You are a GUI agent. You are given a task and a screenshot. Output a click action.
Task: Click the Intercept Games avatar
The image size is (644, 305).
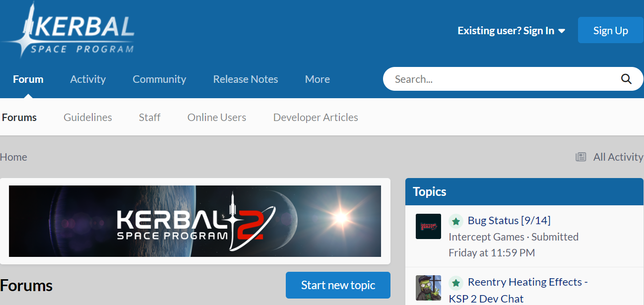tap(428, 227)
